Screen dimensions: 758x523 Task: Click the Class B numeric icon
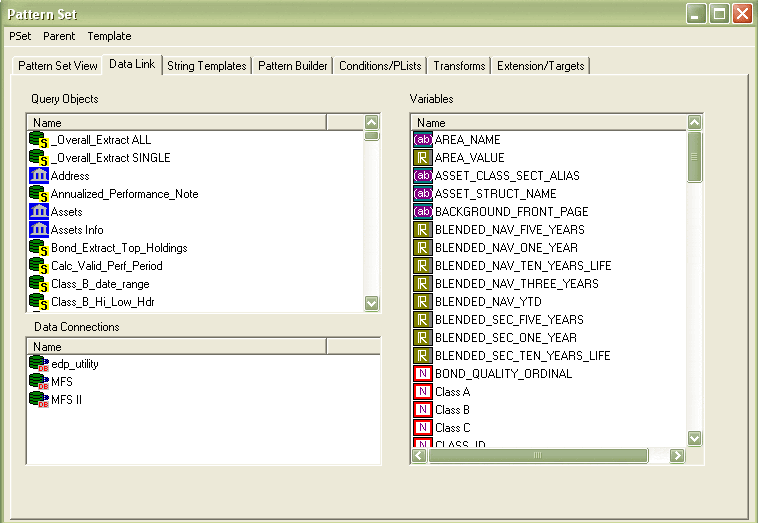[x=423, y=410]
